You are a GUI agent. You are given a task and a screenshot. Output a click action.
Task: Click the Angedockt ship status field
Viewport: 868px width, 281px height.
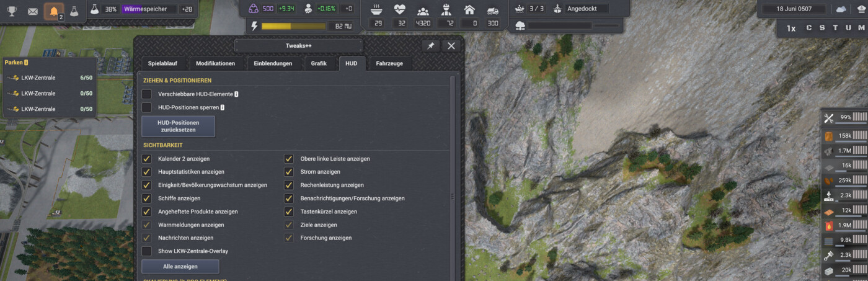point(588,9)
